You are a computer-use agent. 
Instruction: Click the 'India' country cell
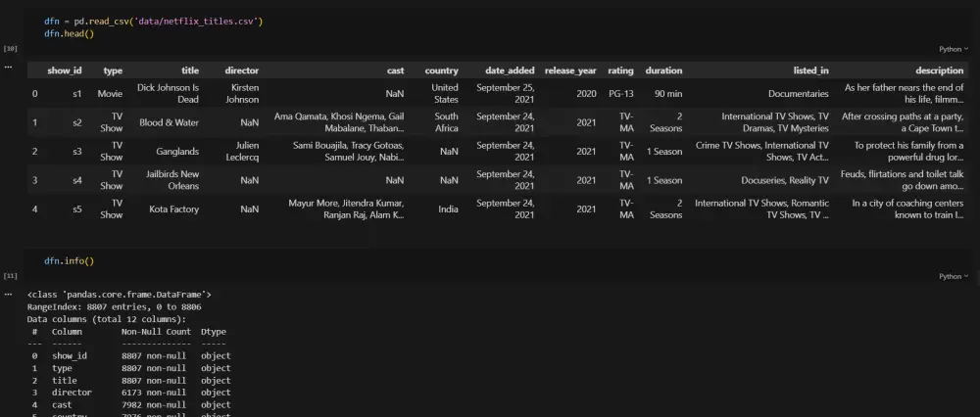click(448, 209)
